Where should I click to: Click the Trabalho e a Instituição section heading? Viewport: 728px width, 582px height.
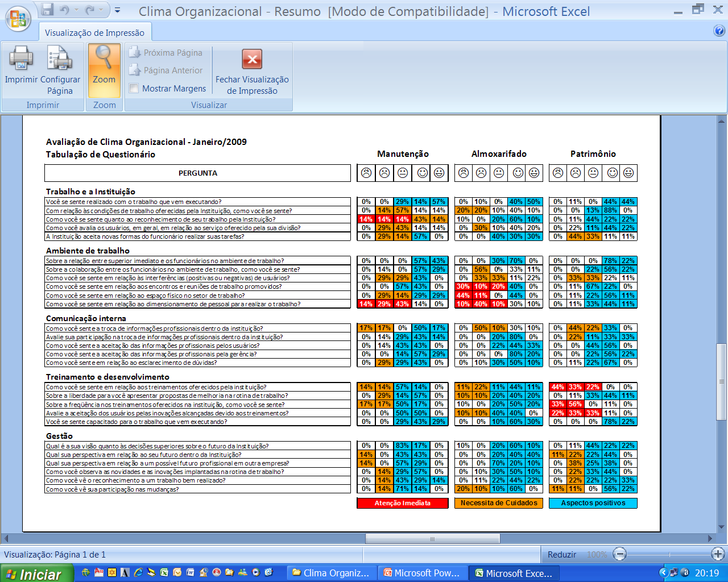pyautogui.click(x=90, y=192)
